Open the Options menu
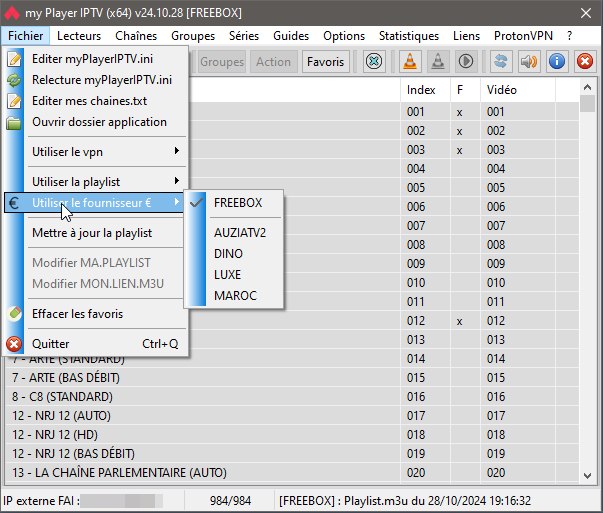Screen dimensions: 603x513 pyautogui.click(x=344, y=36)
